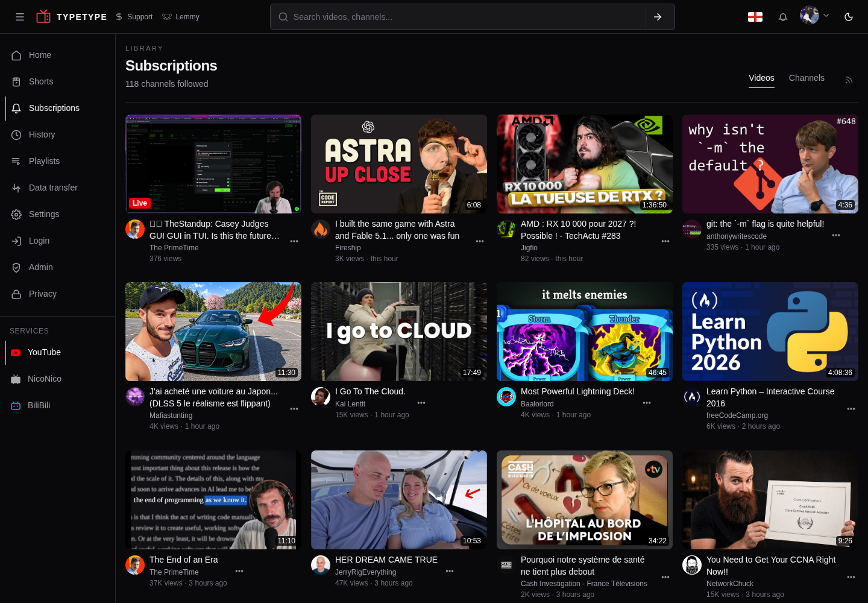The image size is (868, 603).
Task: Select the YouTube service
Action: tap(57, 352)
